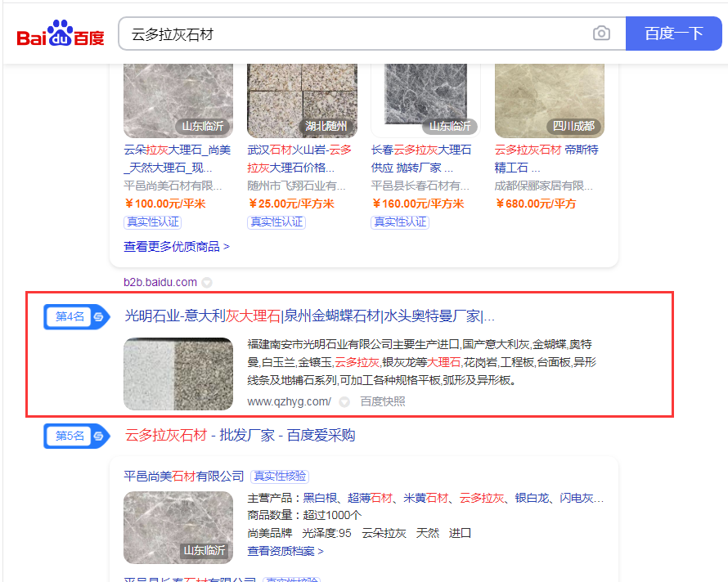The width and height of the screenshot is (728, 582).
Task: Select the 黑白根 product link
Action: pos(319,498)
